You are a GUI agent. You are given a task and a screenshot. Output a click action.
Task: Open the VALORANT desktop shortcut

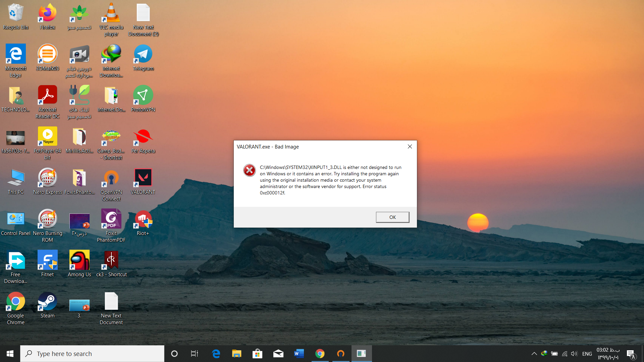tap(143, 178)
